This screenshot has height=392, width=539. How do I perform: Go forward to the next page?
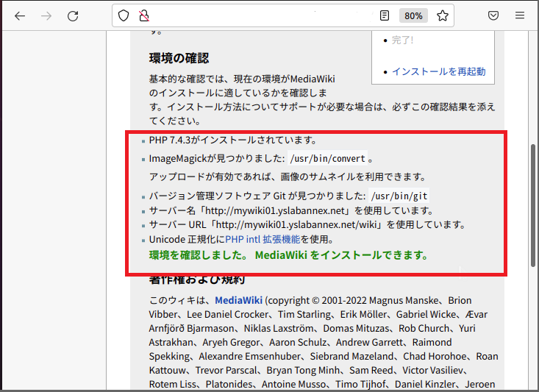coord(46,16)
